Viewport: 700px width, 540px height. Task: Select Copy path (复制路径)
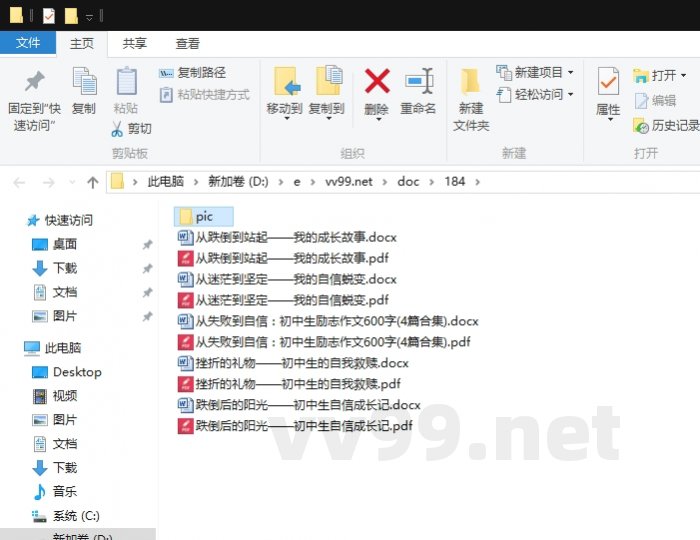coord(193,72)
